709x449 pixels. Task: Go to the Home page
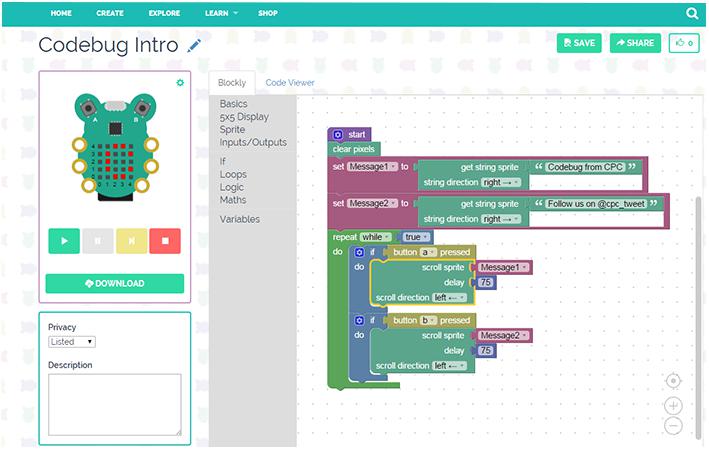(x=61, y=13)
